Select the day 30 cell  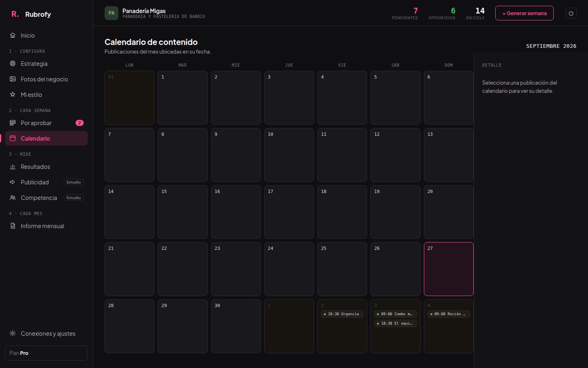236,326
